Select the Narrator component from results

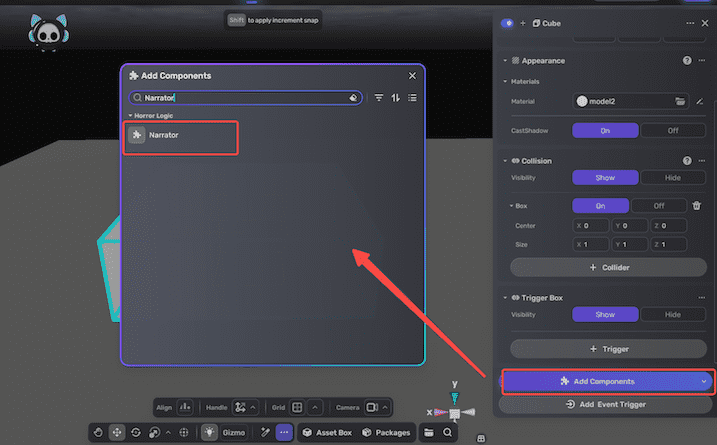point(181,135)
